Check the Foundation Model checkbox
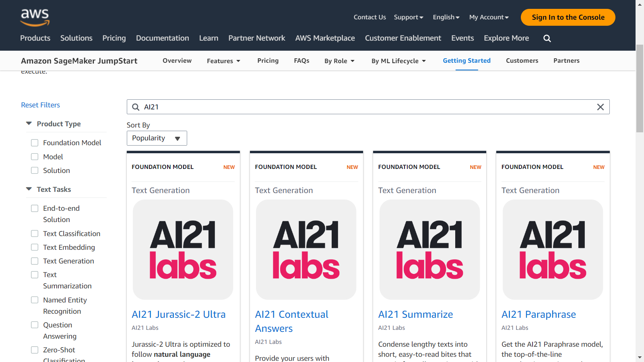 35,143
